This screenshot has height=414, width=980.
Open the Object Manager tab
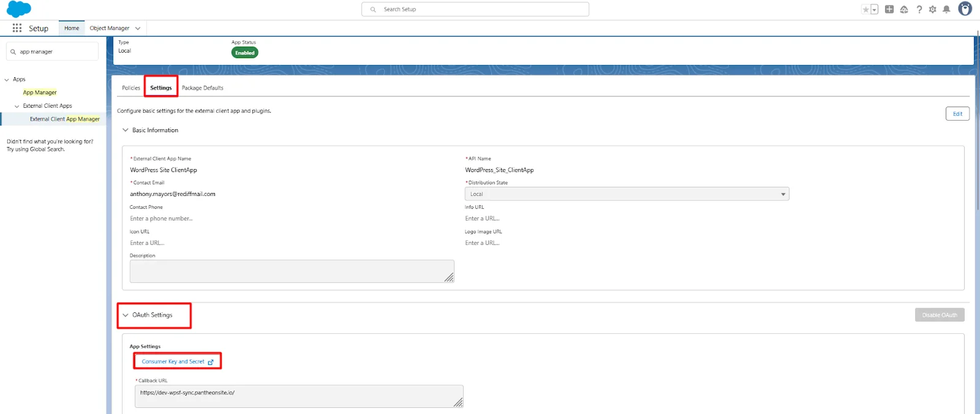coord(110,28)
